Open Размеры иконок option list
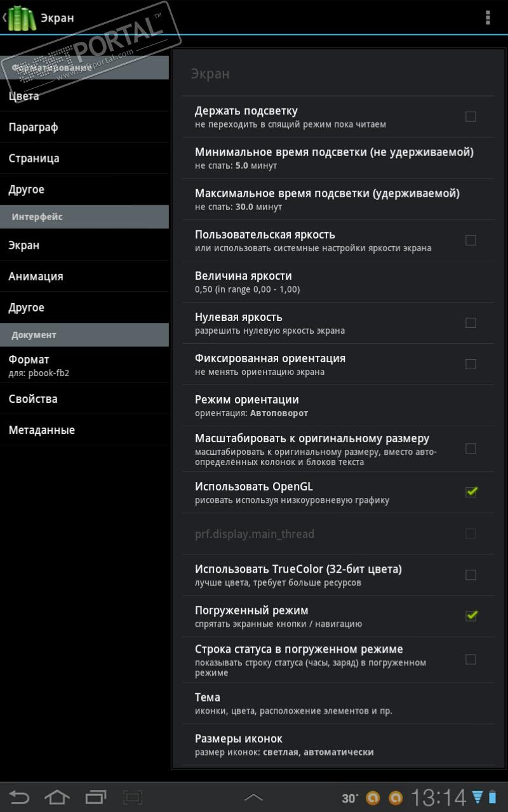This screenshot has height=812, width=508. click(338, 744)
